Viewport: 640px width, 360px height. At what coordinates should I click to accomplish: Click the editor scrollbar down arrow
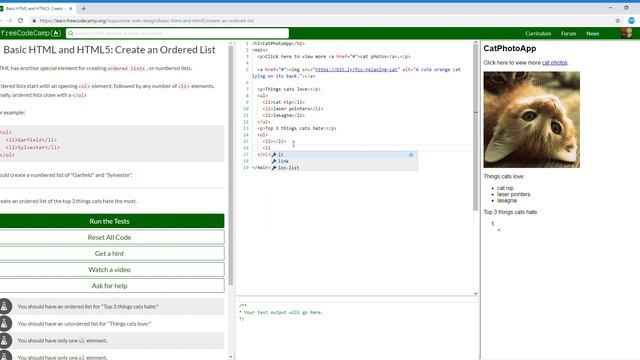476,293
